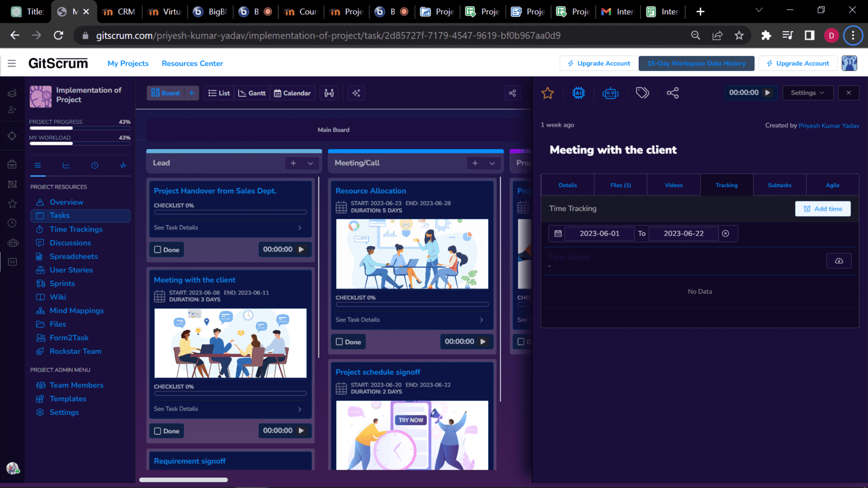This screenshot has width=868, height=488.
Task: Open the robot assistant icon in task panel
Action: click(x=610, y=93)
